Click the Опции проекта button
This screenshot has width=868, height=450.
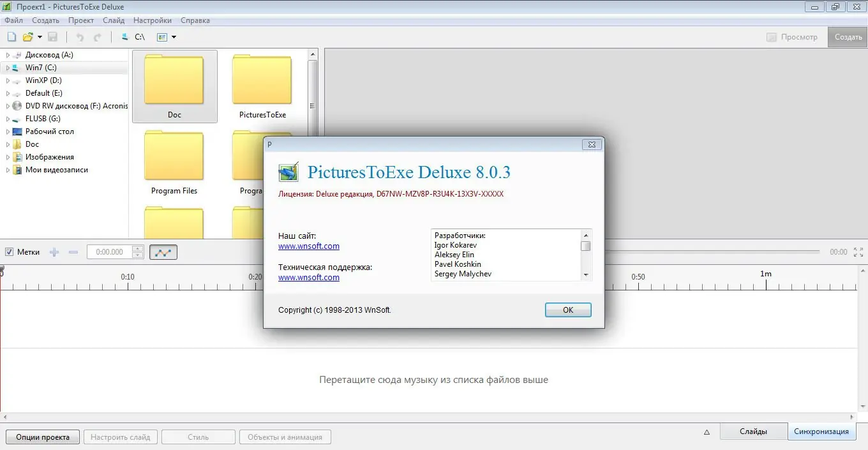tap(43, 437)
